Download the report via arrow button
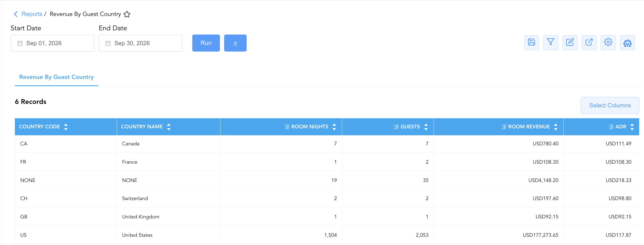 pos(235,43)
